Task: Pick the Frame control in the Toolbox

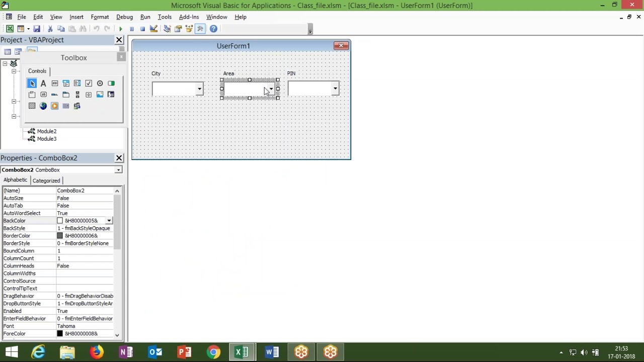Action: 32,95
